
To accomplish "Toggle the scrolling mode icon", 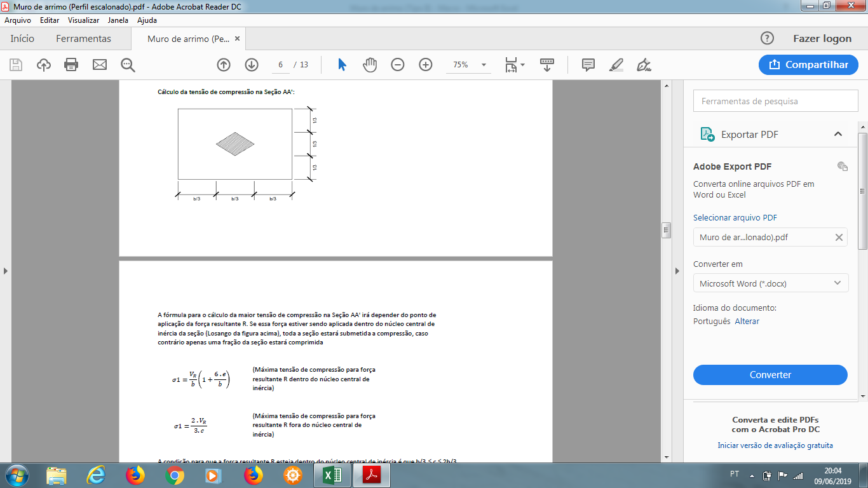I will (x=547, y=65).
